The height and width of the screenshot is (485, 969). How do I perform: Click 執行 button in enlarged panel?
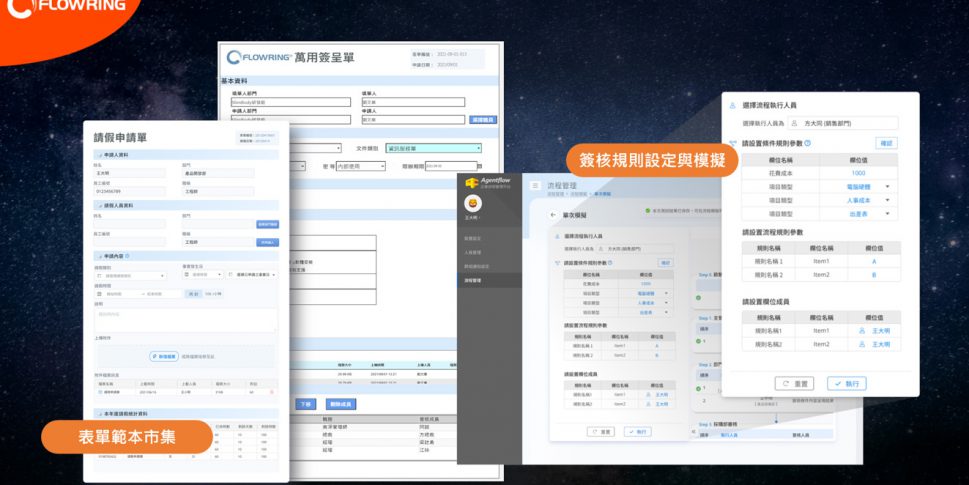tap(847, 384)
